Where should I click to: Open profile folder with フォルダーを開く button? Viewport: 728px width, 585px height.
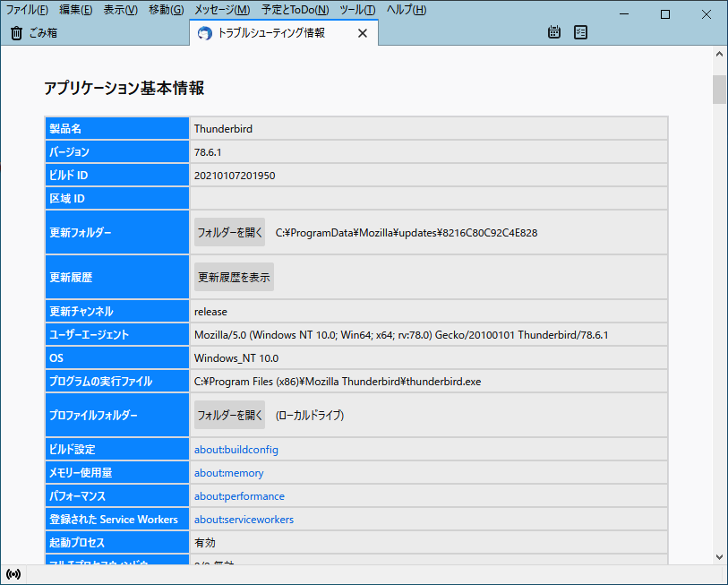tap(229, 415)
